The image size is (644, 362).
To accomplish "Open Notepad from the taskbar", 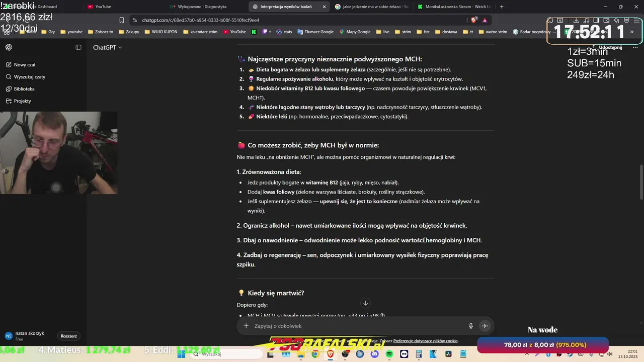I will click(x=463, y=354).
